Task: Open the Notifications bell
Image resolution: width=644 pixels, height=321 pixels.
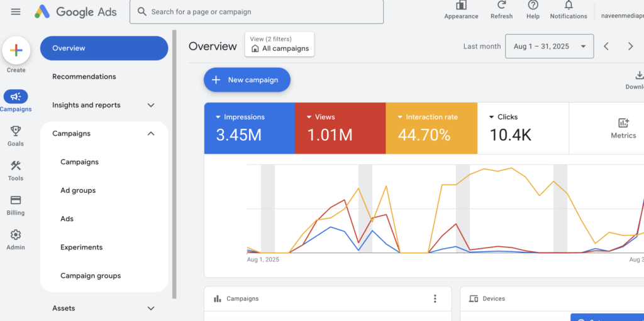Action: [x=569, y=6]
